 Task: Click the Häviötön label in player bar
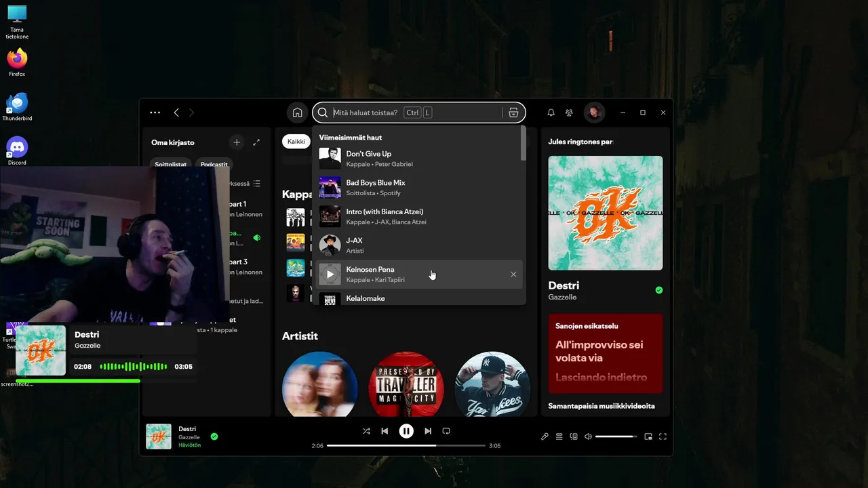click(x=190, y=445)
